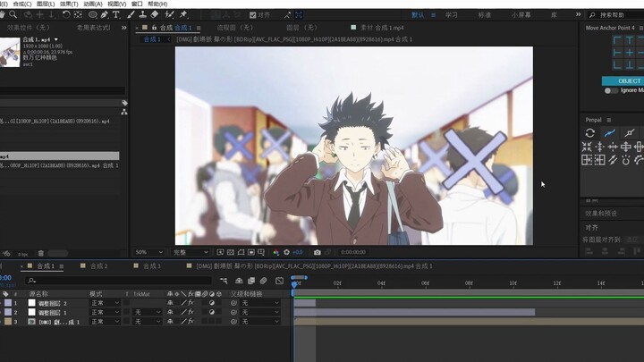The width and height of the screenshot is (644, 362).
Task: Toggle the Ignore Masks switch
Action: (x=611, y=90)
